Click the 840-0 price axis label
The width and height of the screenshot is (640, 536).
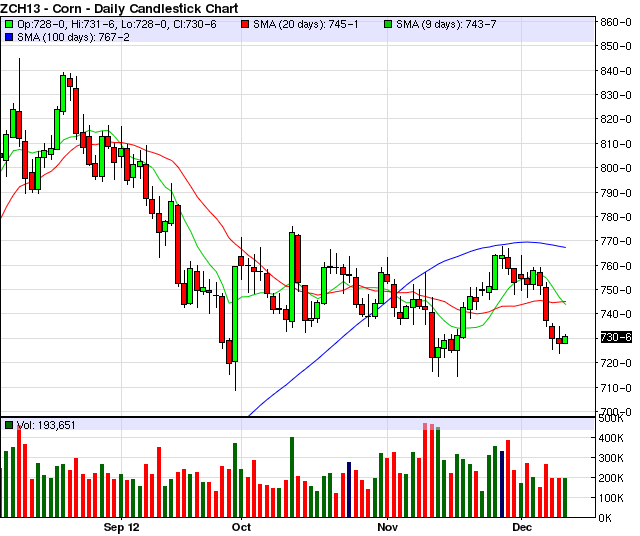616,71
